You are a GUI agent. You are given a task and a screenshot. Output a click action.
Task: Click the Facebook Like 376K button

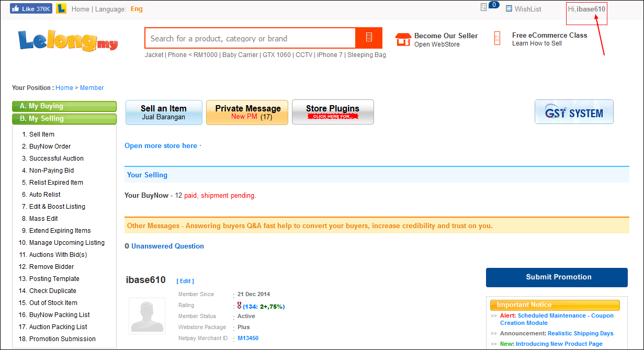pyautogui.click(x=31, y=9)
